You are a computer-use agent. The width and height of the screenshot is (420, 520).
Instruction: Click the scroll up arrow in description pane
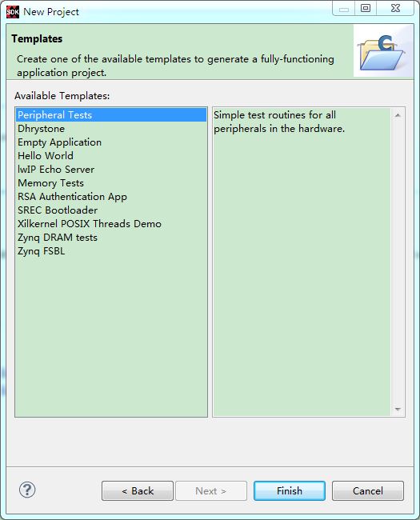(x=398, y=115)
